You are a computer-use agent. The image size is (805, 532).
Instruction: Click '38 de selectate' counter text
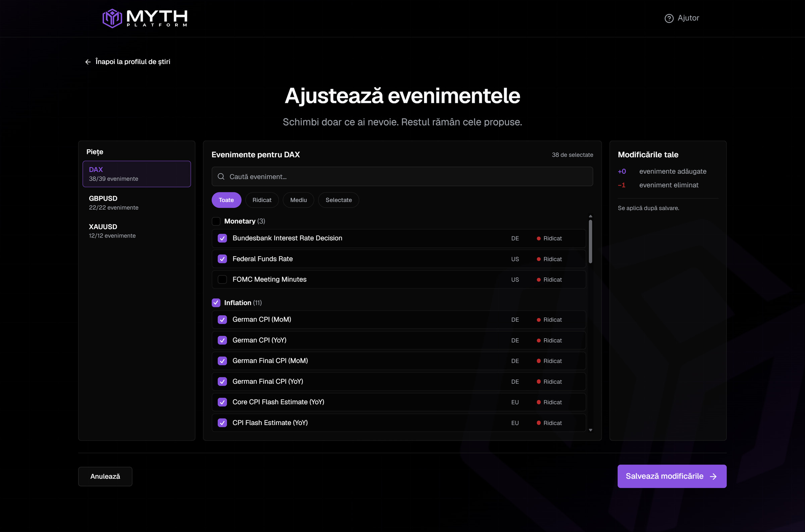(x=572, y=155)
